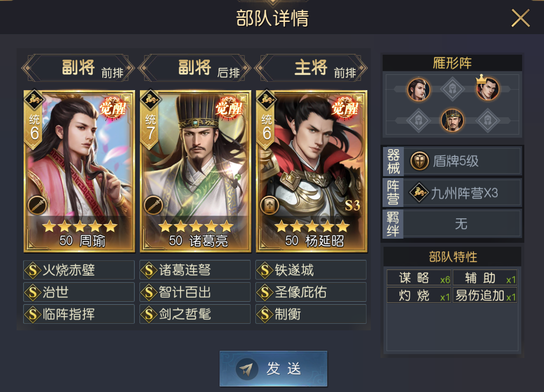Click the send arrow icon on 发送 button
This screenshot has height=392, width=544.
[247, 369]
